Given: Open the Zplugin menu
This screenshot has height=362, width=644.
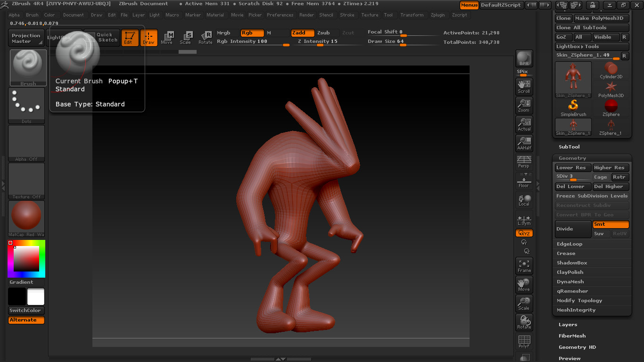Looking at the screenshot, I should tap(438, 15).
